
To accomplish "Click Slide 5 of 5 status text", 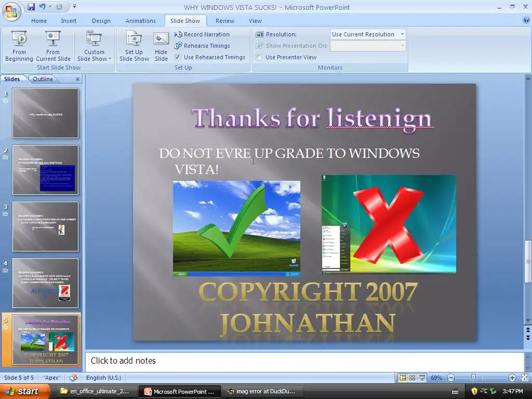I will tap(19, 378).
